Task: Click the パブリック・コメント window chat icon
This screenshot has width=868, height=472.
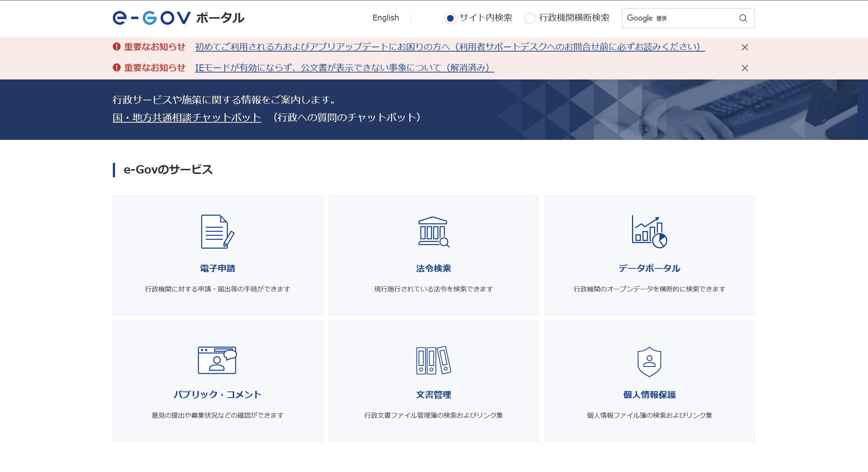Action: coord(217,360)
